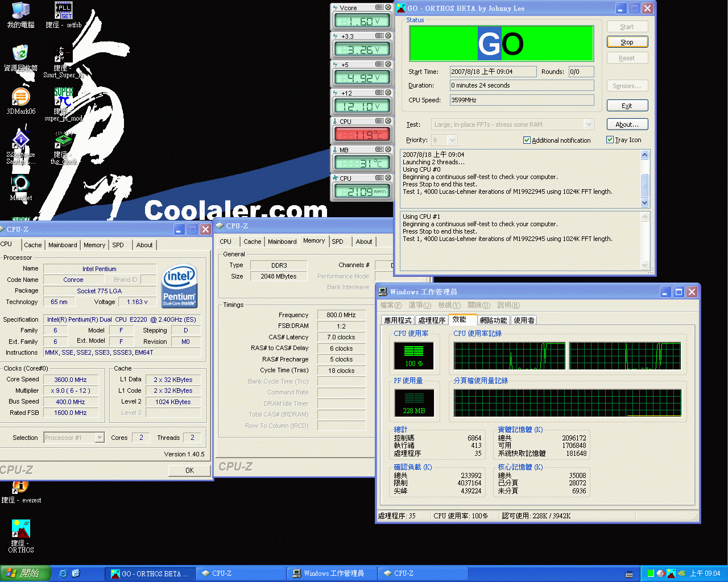The width and height of the screenshot is (728, 582).
Task: Toggle the Tray Icon checkbox in ORTHOS
Action: coord(610,140)
